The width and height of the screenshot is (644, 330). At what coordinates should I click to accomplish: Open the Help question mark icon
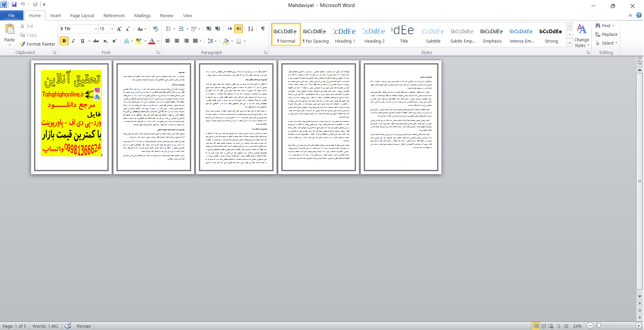coord(639,15)
